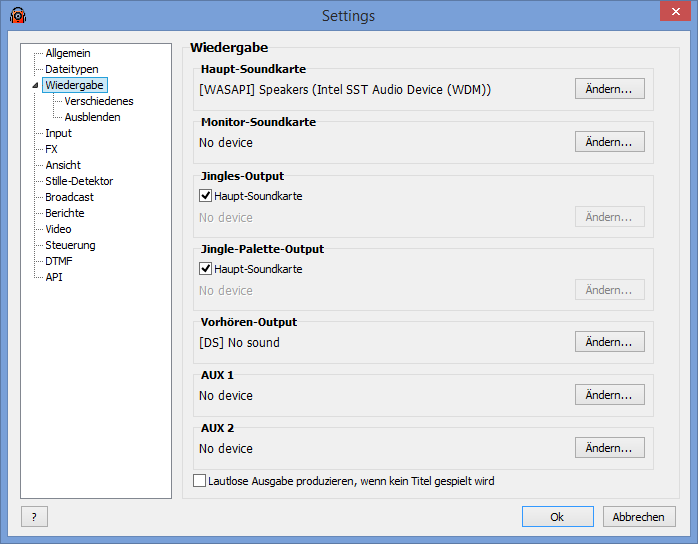Click Ändern for Vorhören-Output

tap(609, 342)
